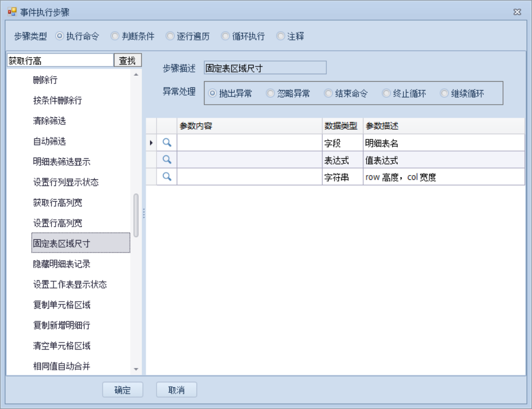Select 获取行高列宽 in command list
This screenshot has width=532, height=409.
[58, 203]
